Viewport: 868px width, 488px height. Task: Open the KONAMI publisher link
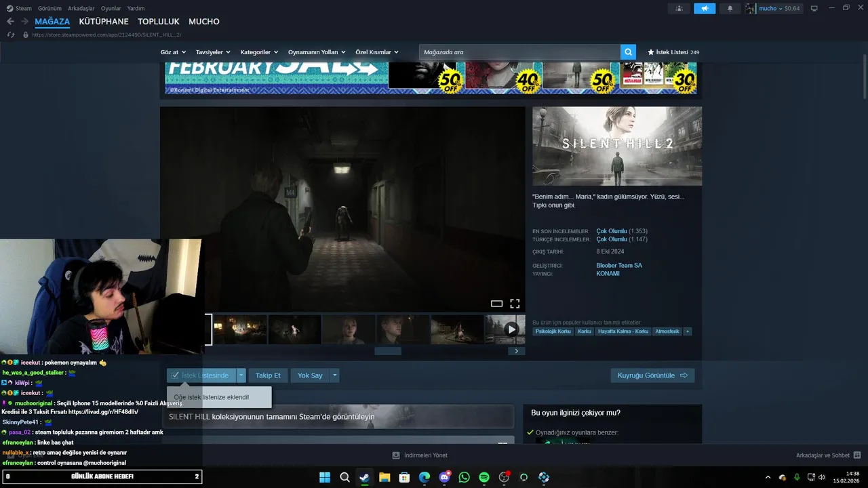608,274
